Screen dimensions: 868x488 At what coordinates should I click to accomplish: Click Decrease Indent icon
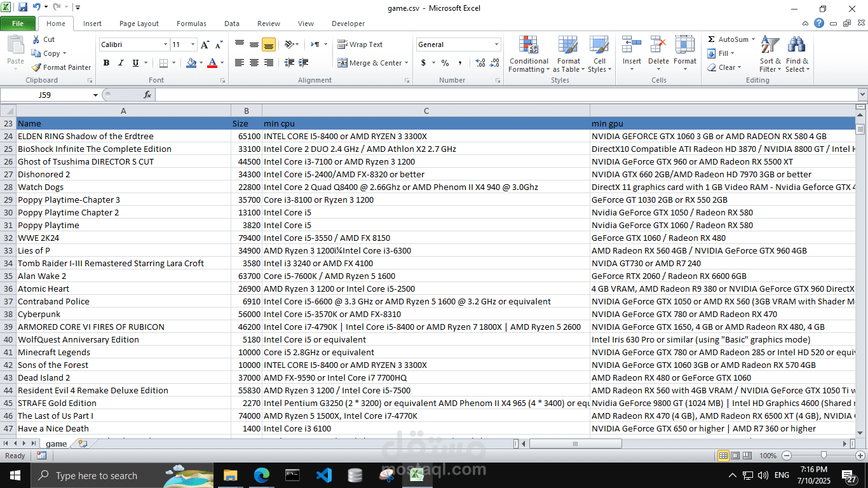pyautogui.click(x=289, y=63)
